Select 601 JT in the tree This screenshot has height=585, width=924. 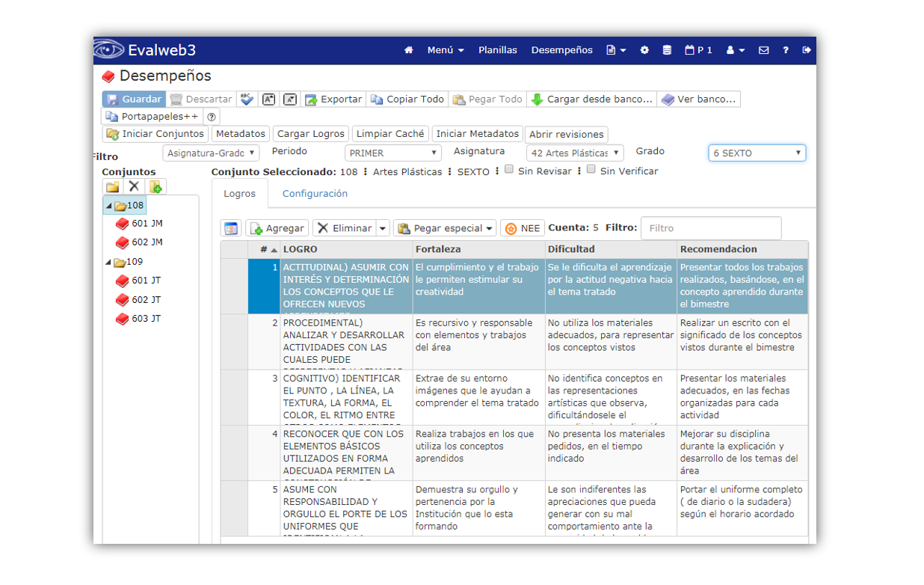(x=146, y=281)
